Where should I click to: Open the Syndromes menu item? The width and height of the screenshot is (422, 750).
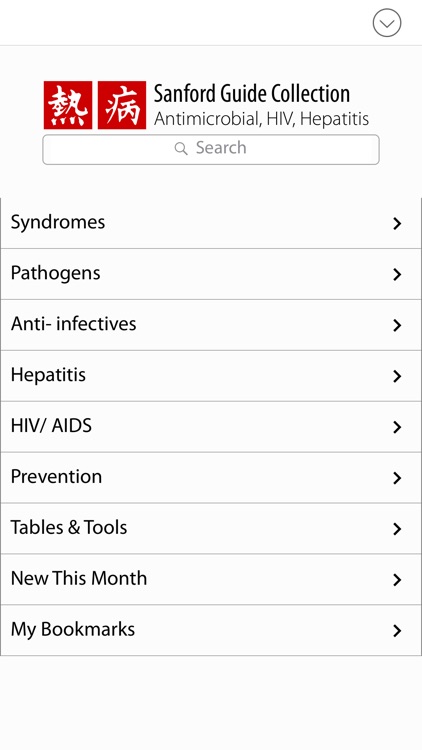tap(211, 223)
